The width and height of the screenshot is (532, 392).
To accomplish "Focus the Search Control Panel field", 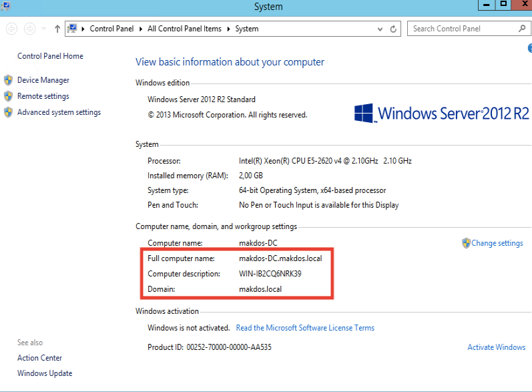I will click(x=469, y=29).
